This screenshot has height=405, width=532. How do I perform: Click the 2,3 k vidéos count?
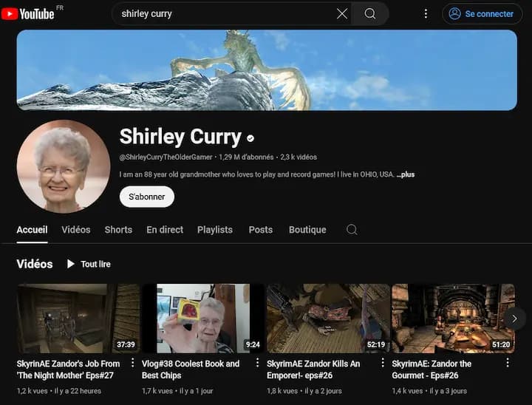click(299, 157)
